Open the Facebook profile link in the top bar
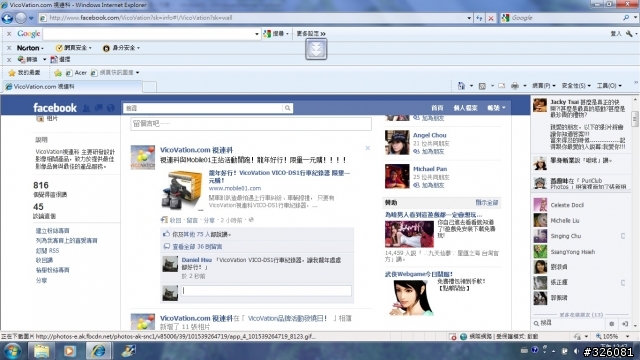This screenshot has width=640, height=360. pyautogui.click(x=465, y=108)
